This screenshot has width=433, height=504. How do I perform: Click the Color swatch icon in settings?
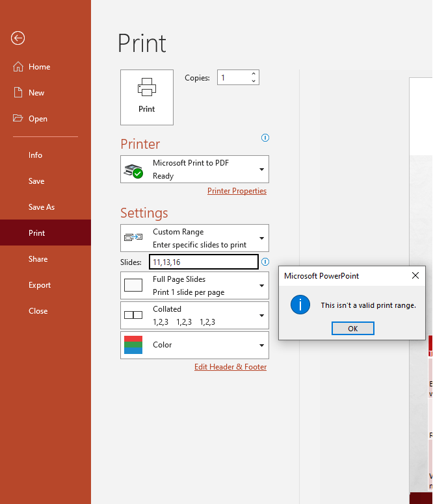click(x=133, y=345)
